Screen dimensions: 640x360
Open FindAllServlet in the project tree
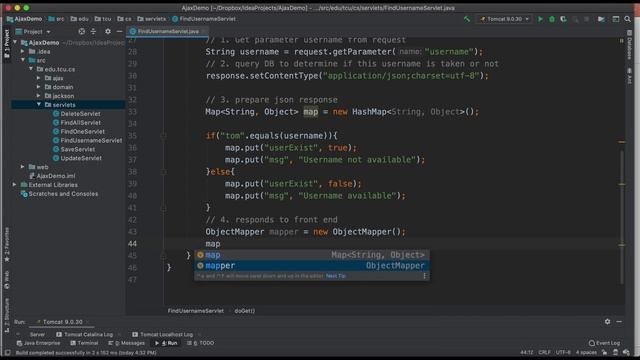77,122
